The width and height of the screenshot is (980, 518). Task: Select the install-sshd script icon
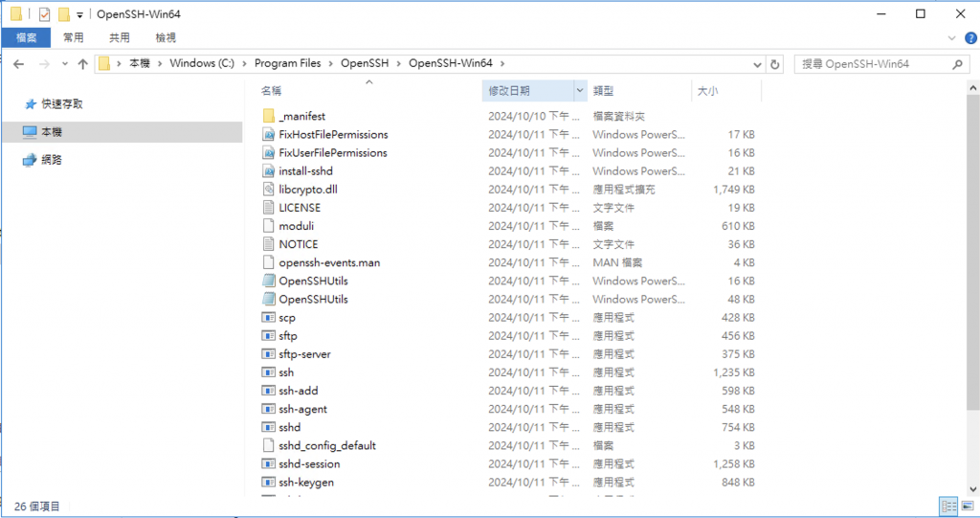[269, 170]
